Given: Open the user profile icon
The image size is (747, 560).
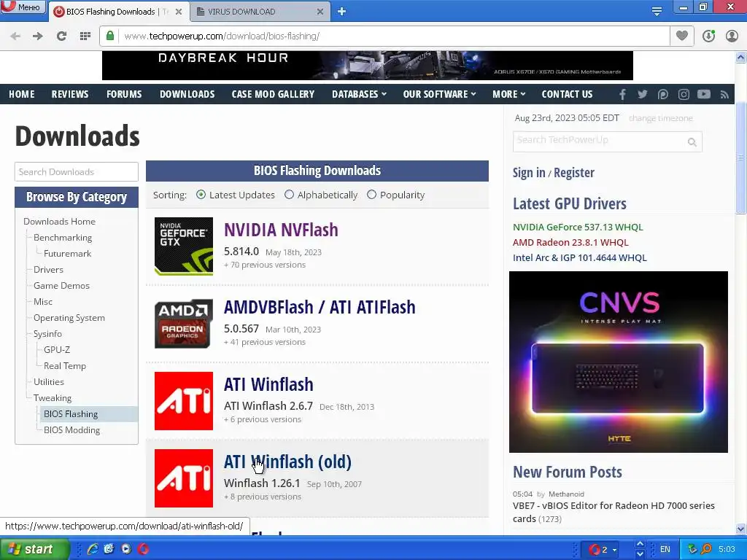Looking at the screenshot, I should coord(732,36).
